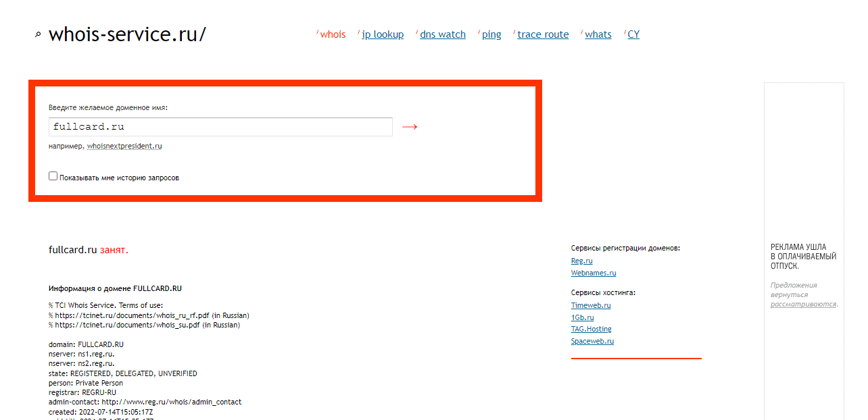Screen dimensions: 868x420
Task: Open the TAG.Hosting link
Action: (x=591, y=329)
